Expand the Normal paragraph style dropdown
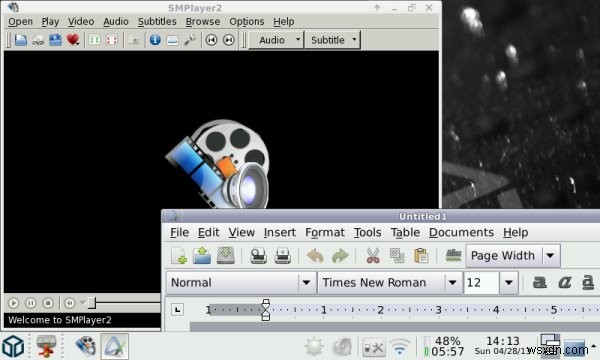Viewport: 600px width, 360px height. (x=306, y=283)
